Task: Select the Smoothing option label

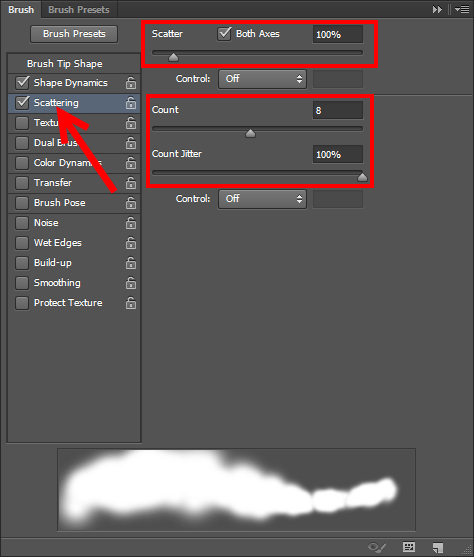Action: (x=57, y=283)
